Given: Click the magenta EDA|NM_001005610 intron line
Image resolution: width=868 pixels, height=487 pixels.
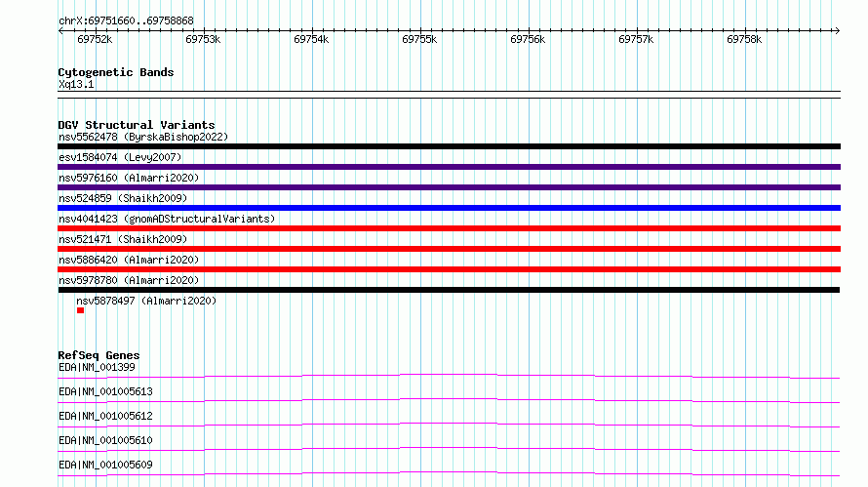Looking at the screenshot, I should 449,448.
